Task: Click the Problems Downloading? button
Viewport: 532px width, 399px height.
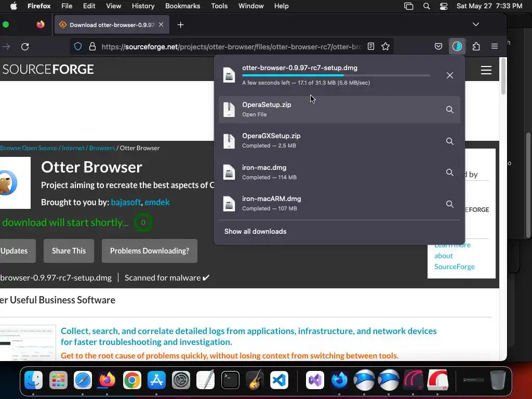Action: click(x=149, y=251)
